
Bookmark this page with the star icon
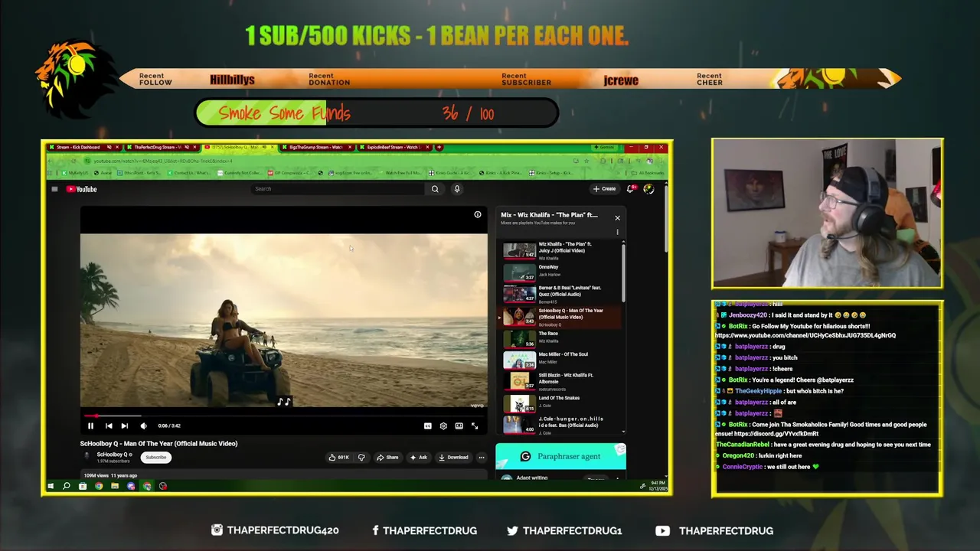(x=586, y=161)
